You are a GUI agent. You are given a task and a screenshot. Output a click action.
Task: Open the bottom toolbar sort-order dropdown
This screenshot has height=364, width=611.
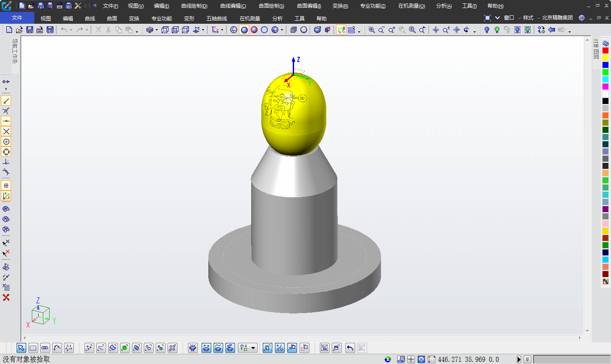(x=248, y=348)
